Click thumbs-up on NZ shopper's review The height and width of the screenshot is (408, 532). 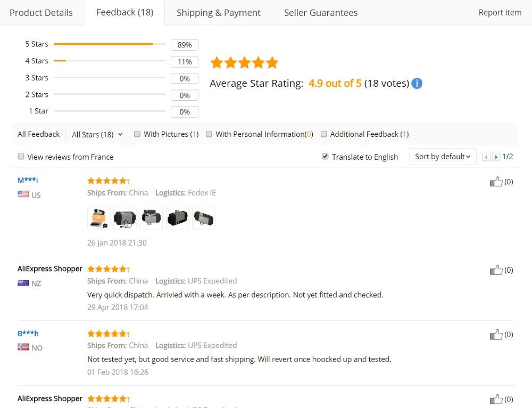click(496, 270)
